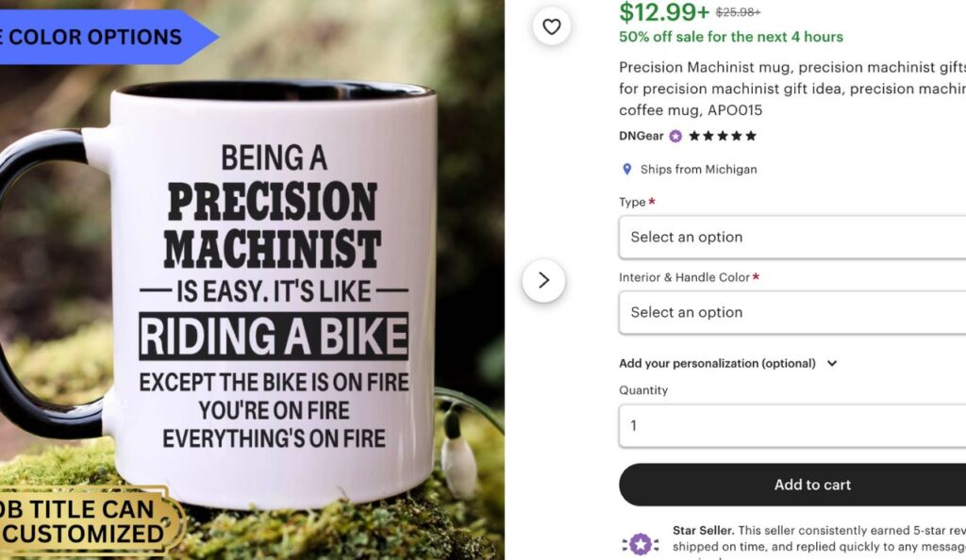The width and height of the screenshot is (966, 560).
Task: Open the Quantity selector
Action: [792, 425]
